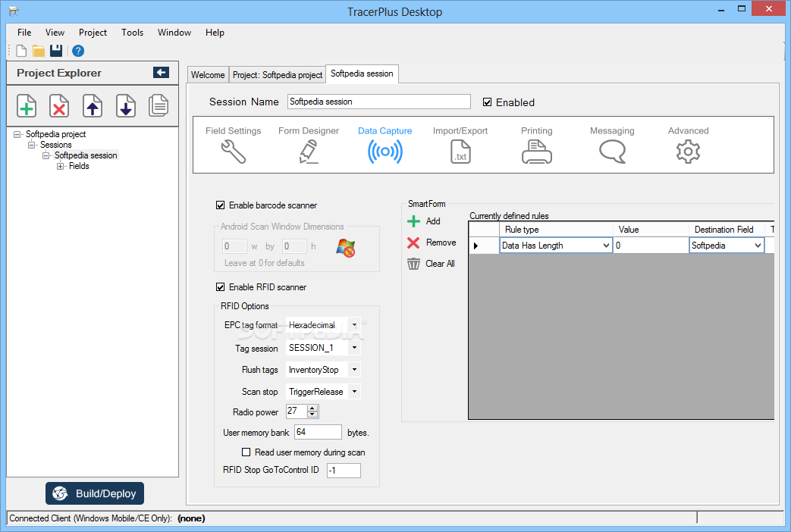The height and width of the screenshot is (532, 791).
Task: Collapse the Softpedia session tree node
Action: point(46,155)
